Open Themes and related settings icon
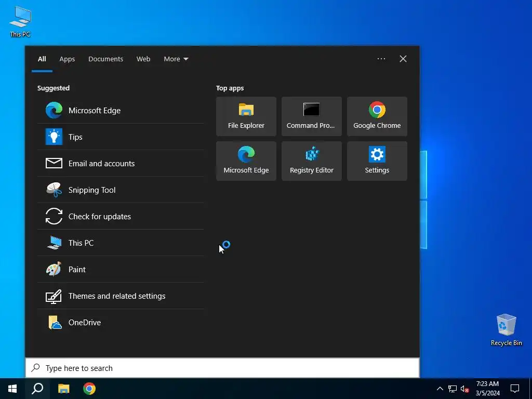Image resolution: width=532 pixels, height=399 pixels. point(54,296)
